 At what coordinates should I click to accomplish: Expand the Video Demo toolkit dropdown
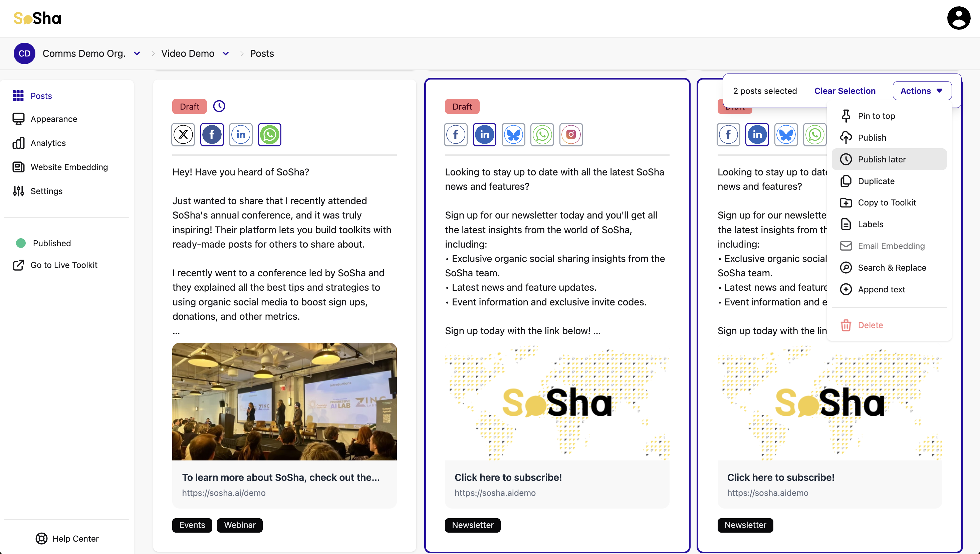(226, 54)
